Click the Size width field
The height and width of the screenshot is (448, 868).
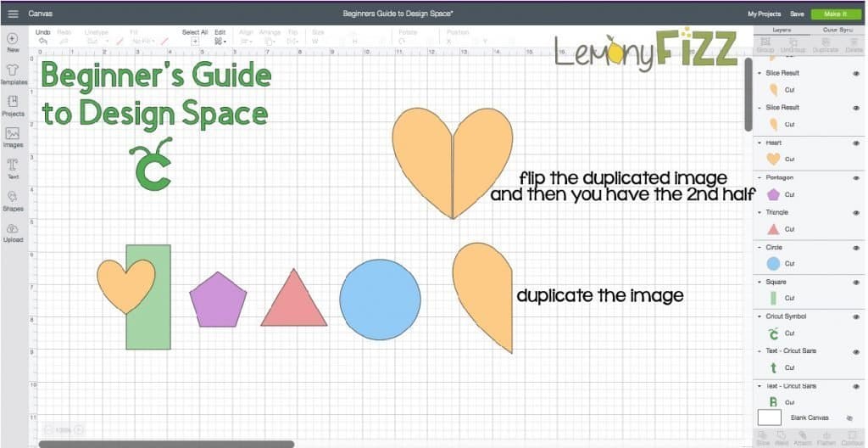pyautogui.click(x=330, y=42)
